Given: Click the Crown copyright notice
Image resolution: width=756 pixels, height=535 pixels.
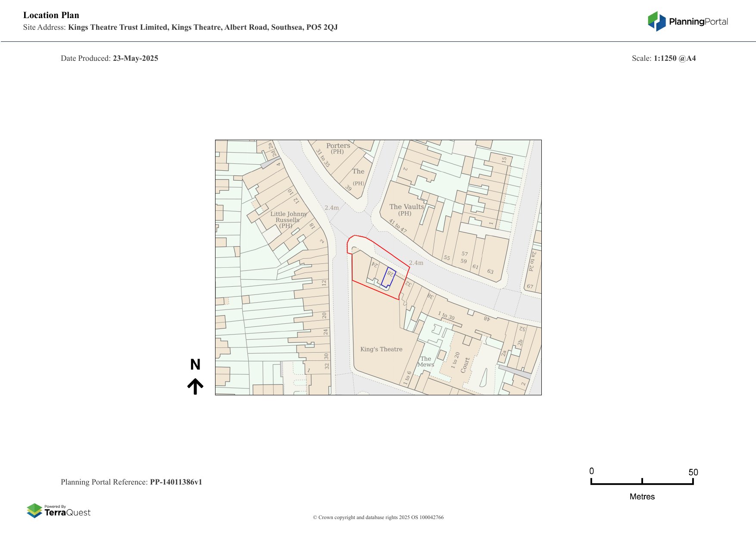Looking at the screenshot, I should pyautogui.click(x=378, y=517).
